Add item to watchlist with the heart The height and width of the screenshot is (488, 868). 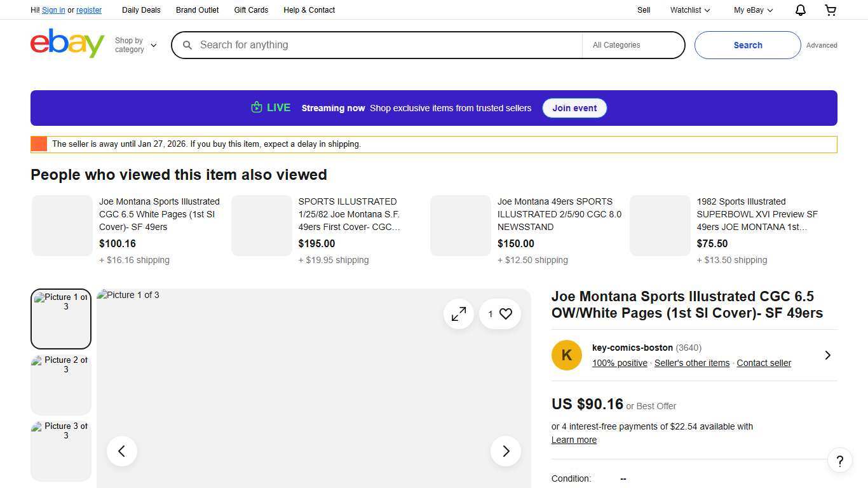[505, 314]
